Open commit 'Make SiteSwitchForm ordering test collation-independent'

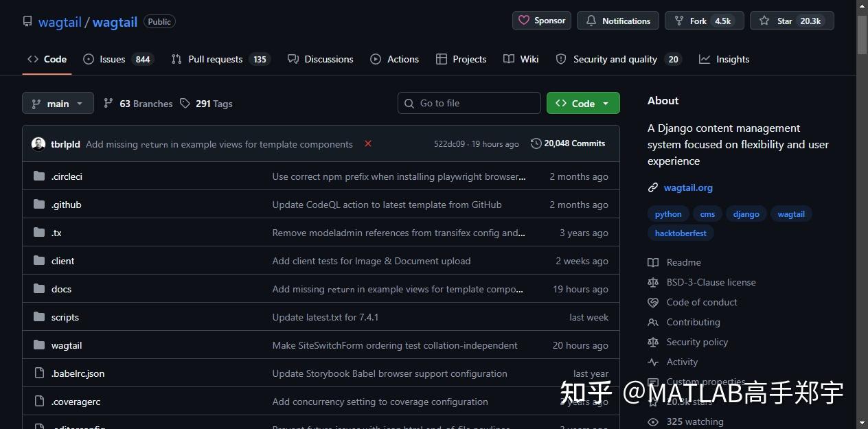click(395, 345)
